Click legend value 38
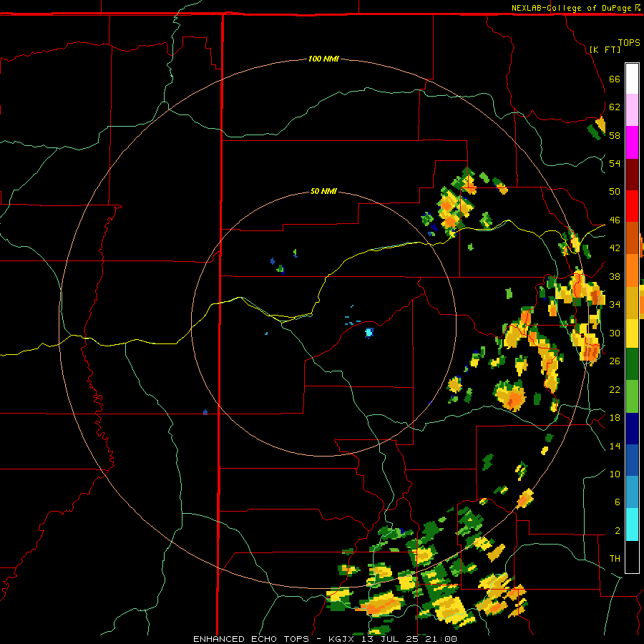The width and height of the screenshot is (644, 644). pos(615,276)
